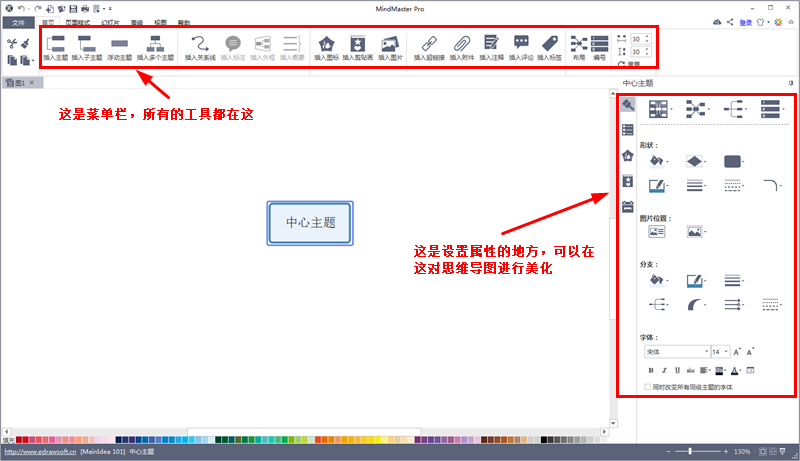Open the icon library tab in the side panel
Viewport: 800px width, 461px height.
628,156
